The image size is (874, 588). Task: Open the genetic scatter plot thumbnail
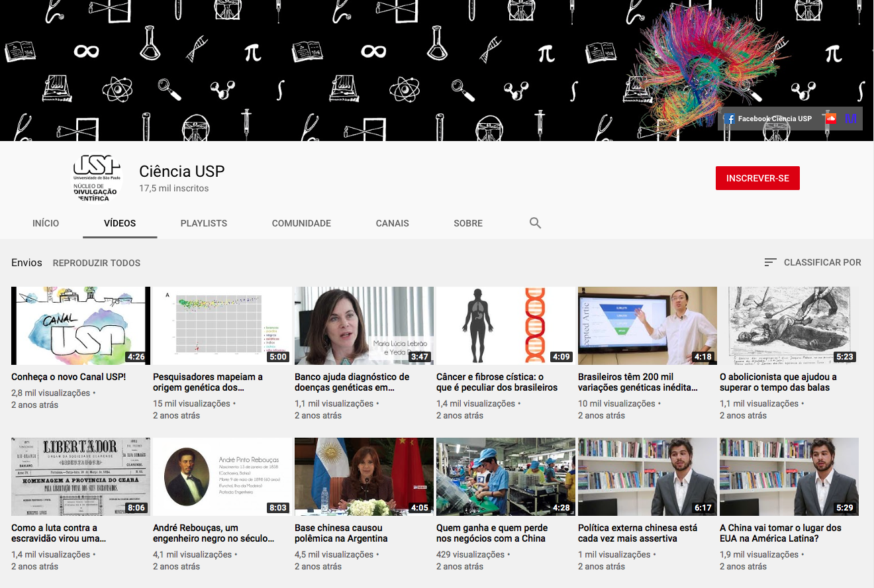tap(222, 326)
